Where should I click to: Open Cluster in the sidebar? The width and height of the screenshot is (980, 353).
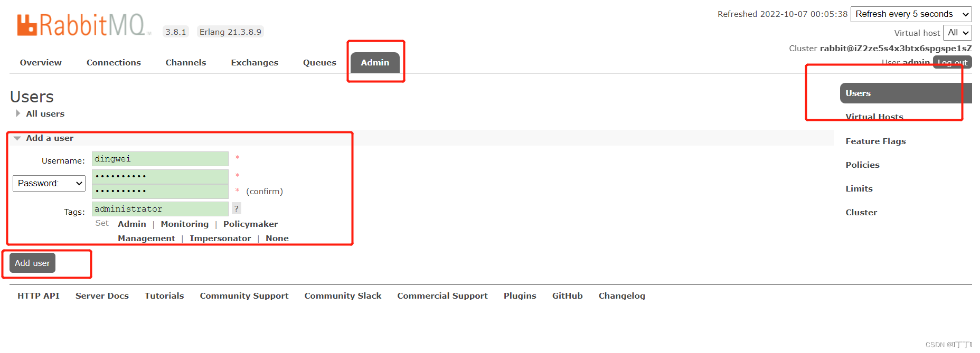point(861,212)
